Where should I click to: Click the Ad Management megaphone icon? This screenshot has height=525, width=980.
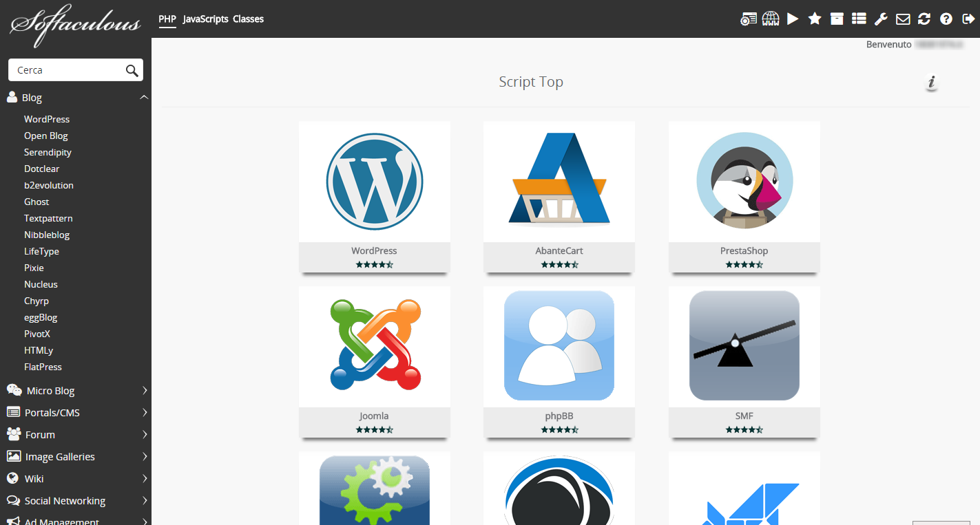click(12, 521)
